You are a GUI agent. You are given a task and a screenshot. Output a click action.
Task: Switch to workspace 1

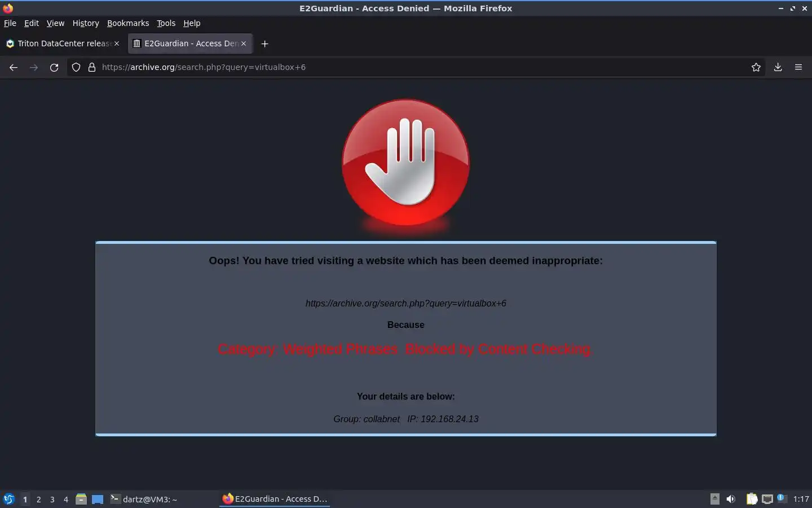[25, 499]
